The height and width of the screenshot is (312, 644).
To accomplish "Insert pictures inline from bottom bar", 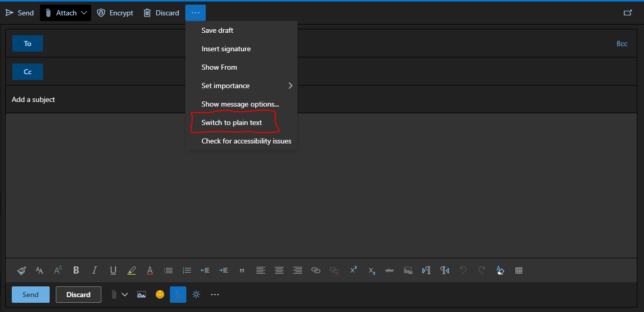I will click(x=142, y=295).
